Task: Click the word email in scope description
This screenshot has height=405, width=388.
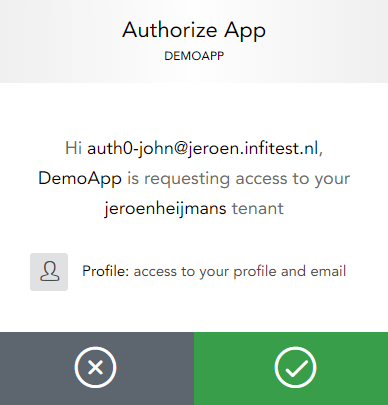Action: pyautogui.click(x=328, y=271)
